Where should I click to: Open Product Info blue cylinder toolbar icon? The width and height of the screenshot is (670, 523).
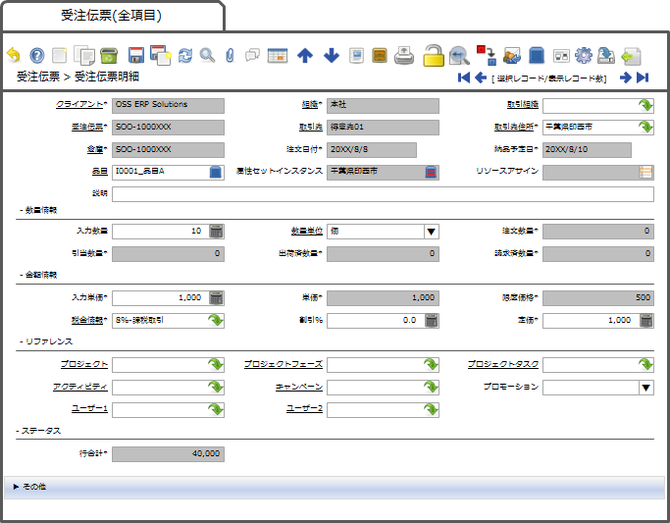coord(536,56)
